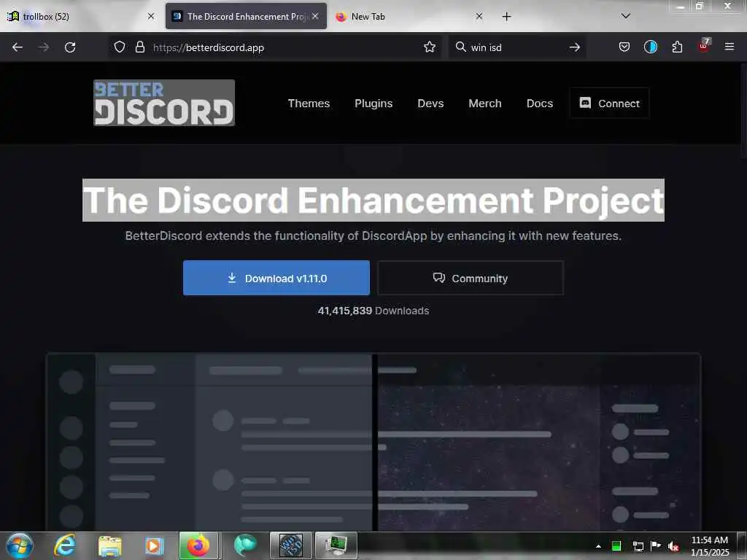Close the New Tab tab
Viewport: 747px width, 560px height.
479,16
